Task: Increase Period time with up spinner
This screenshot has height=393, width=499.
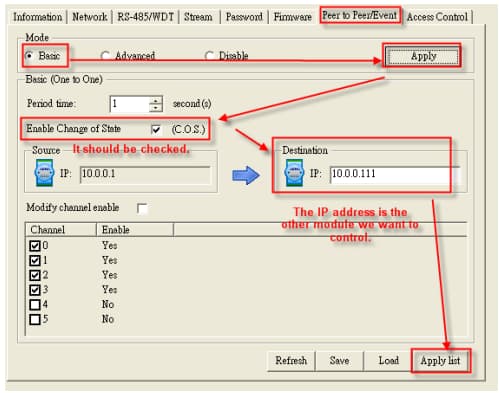Action: pyautogui.click(x=156, y=100)
